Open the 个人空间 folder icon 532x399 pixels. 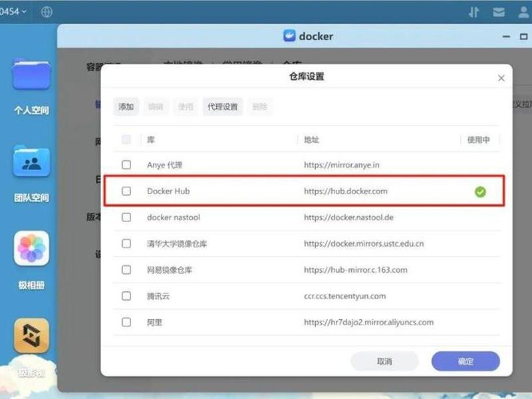31,74
